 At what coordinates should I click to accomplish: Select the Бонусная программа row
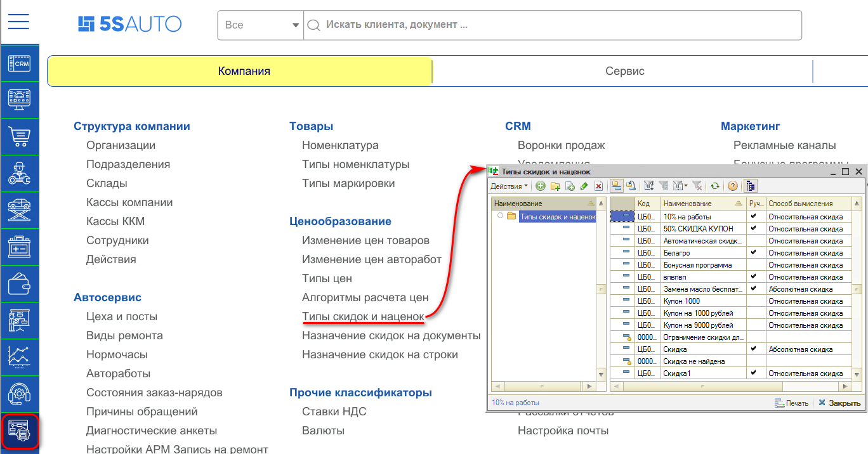click(x=730, y=264)
